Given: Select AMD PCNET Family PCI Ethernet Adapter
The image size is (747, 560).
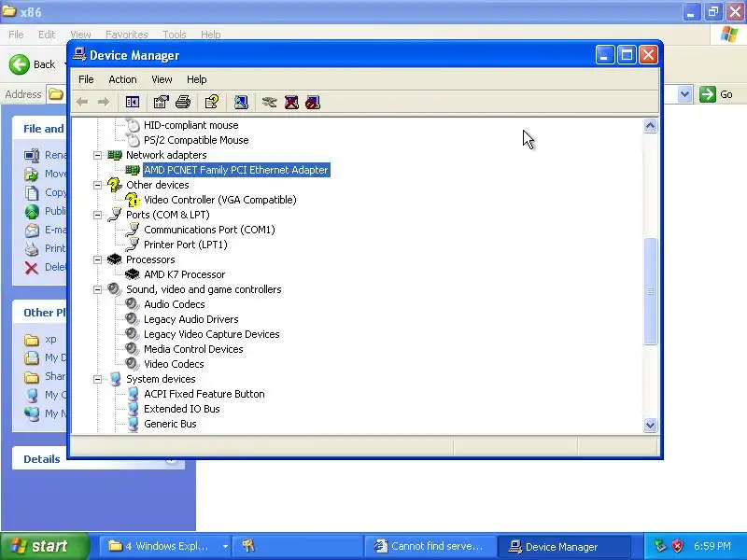Looking at the screenshot, I should tap(236, 170).
